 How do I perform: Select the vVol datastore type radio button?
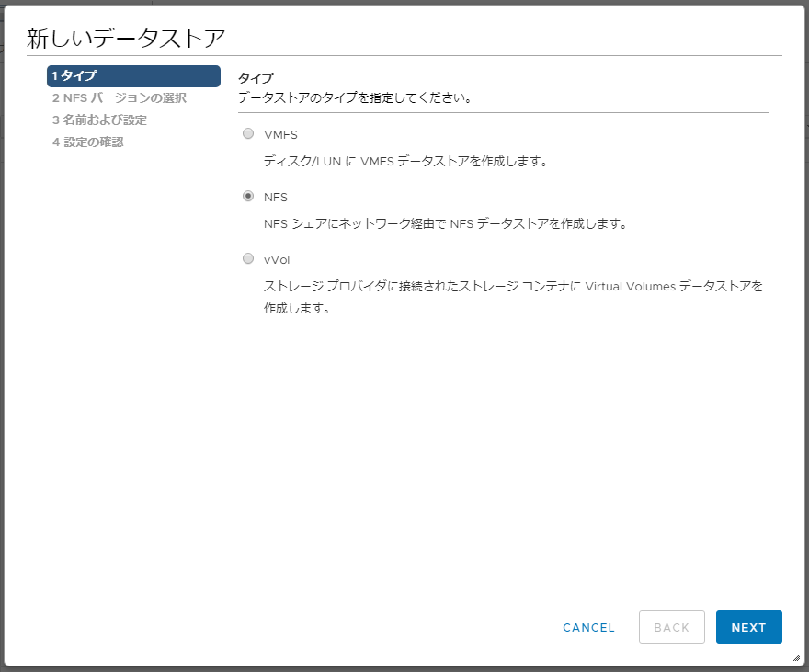248,258
